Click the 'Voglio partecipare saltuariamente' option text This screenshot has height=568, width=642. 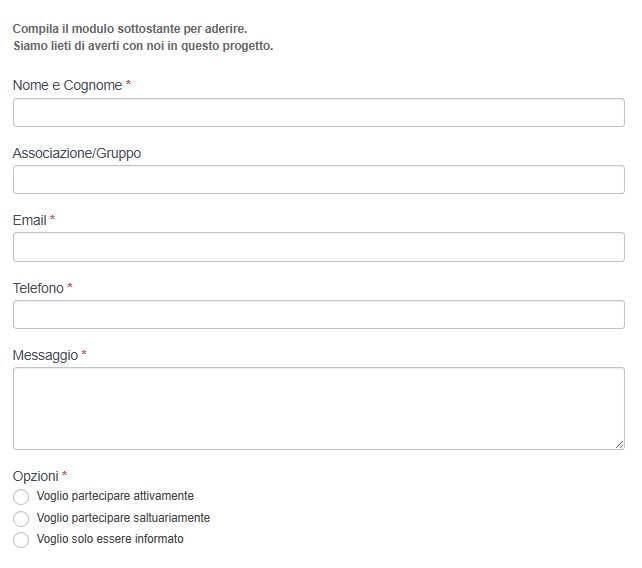click(123, 518)
